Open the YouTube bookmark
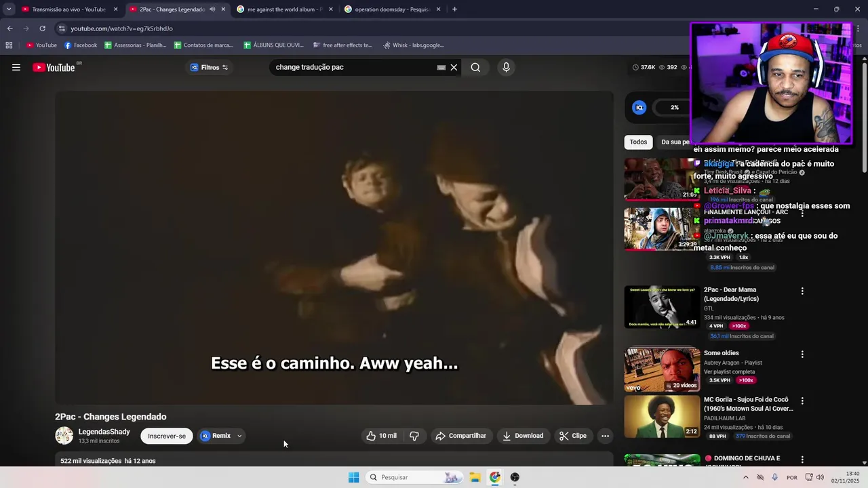Viewport: 868px width, 488px height. point(41,45)
